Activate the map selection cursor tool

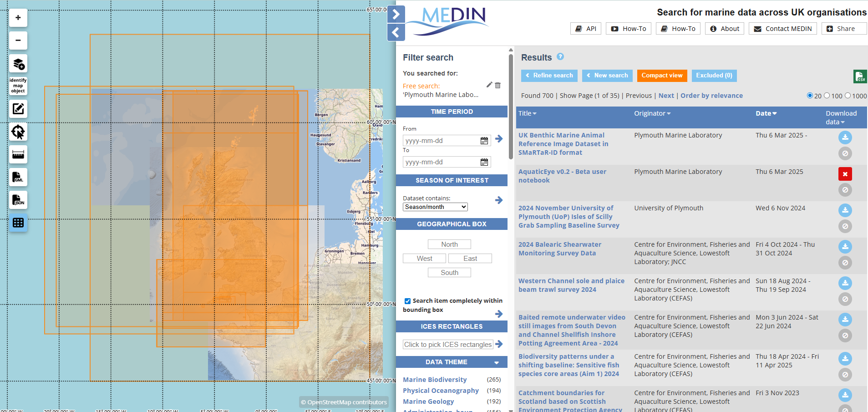pyautogui.click(x=18, y=132)
